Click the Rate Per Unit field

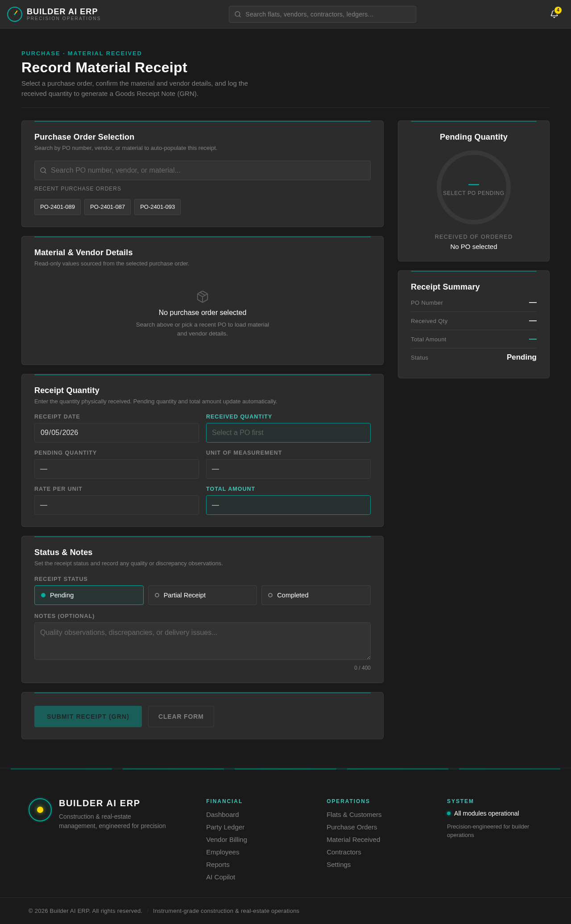(x=116, y=505)
